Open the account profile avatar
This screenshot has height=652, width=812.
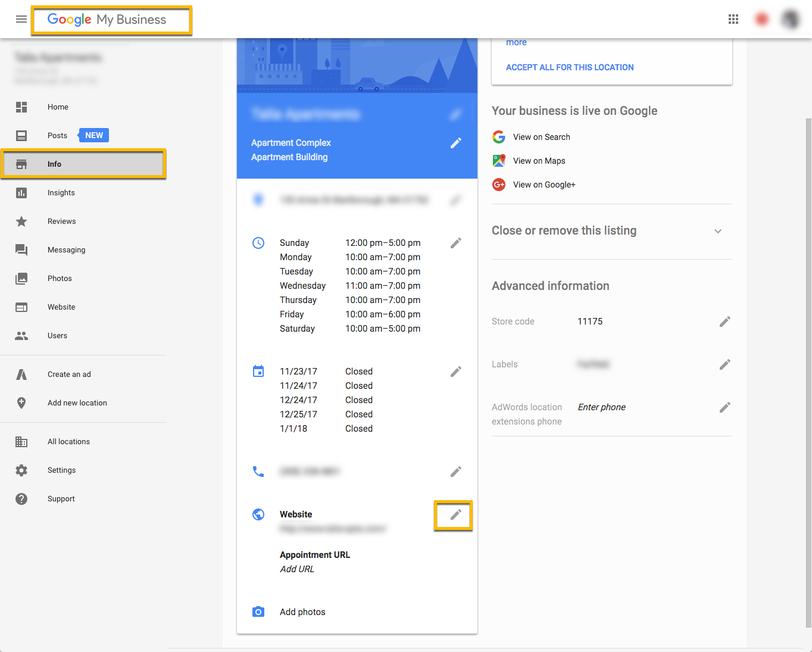[791, 19]
